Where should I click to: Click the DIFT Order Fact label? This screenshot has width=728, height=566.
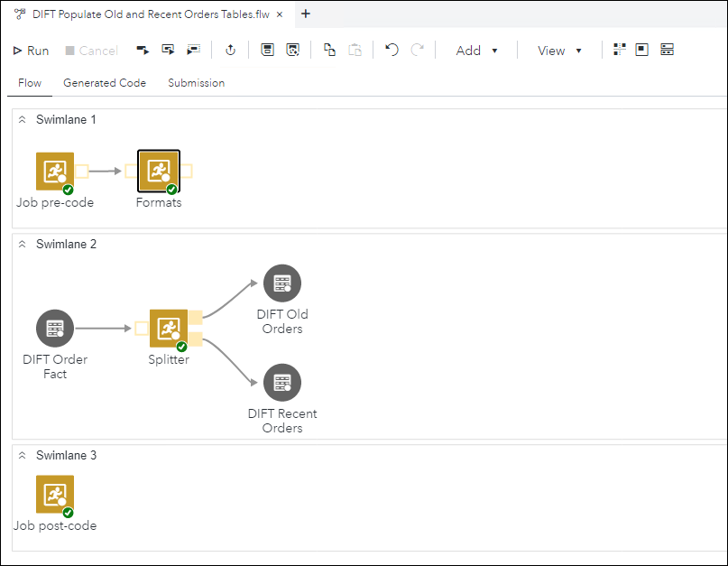pos(55,367)
